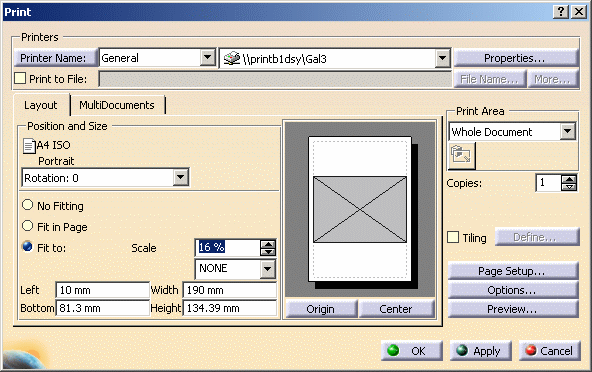The image size is (592, 372).
Task: Expand the Rotation: 0 dropdown
Action: (181, 177)
